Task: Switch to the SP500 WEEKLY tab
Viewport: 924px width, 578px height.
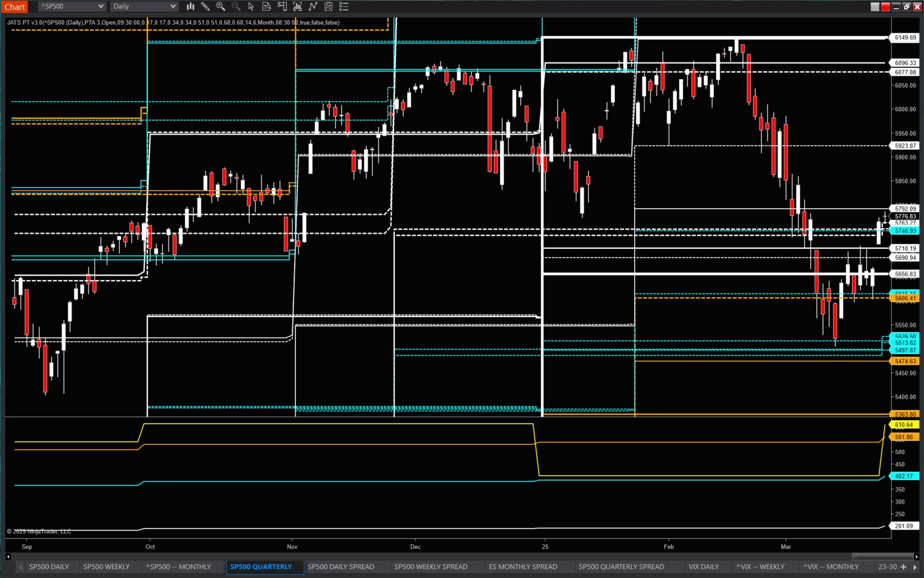Action: coord(106,566)
